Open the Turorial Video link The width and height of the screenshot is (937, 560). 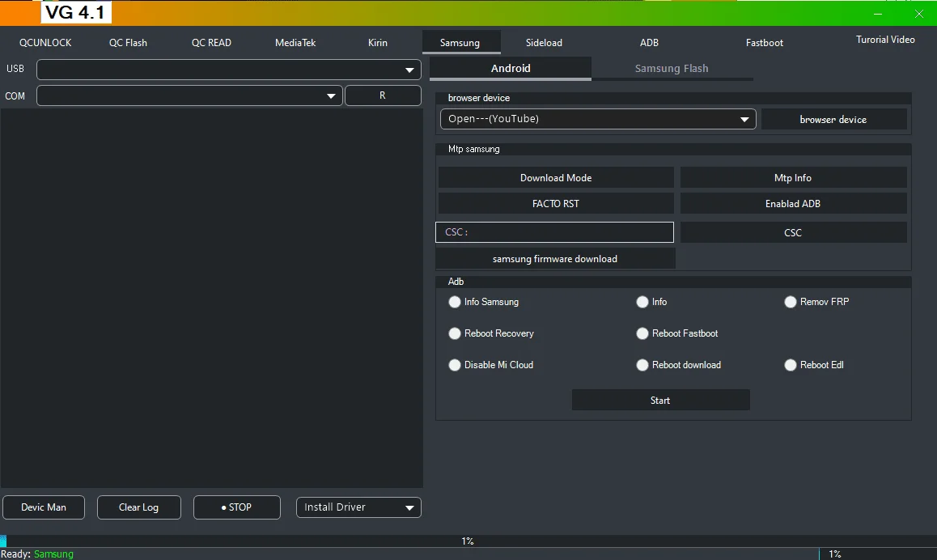pos(885,40)
